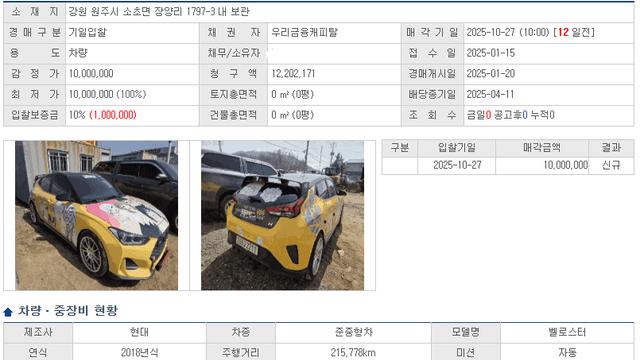This screenshot has width=640, height=360.
Task: Click the view count 금일0 공고후0 누적0
Action: pyautogui.click(x=511, y=115)
